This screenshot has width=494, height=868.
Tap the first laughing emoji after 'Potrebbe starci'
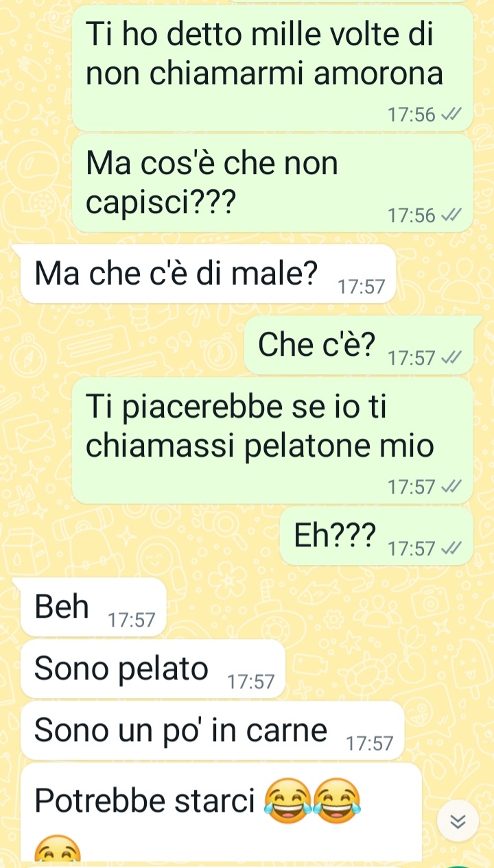[287, 800]
